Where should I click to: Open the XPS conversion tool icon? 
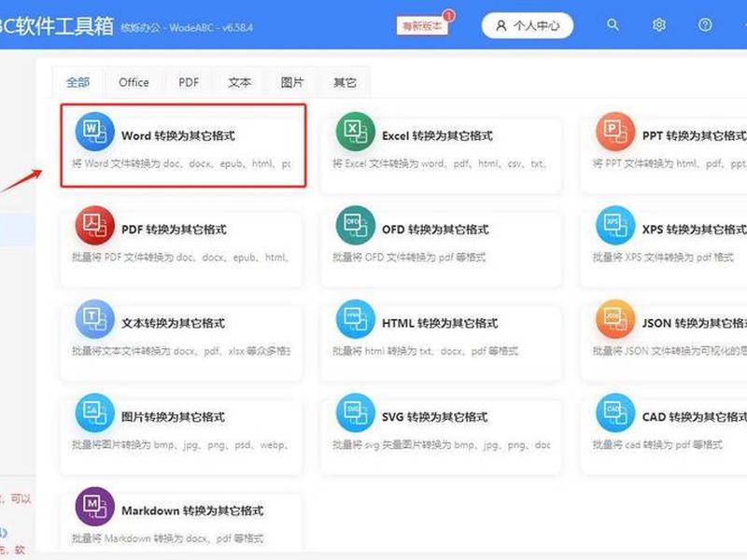coord(615,225)
